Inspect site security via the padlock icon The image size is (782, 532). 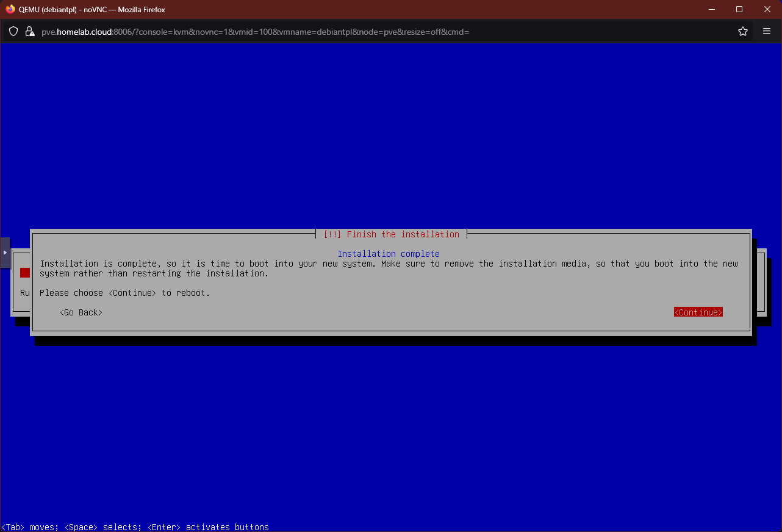point(29,32)
